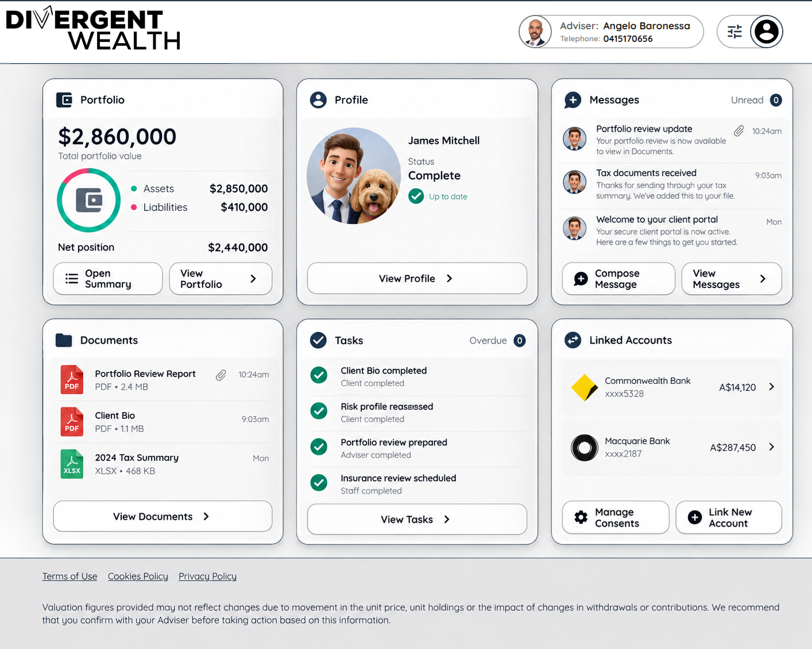This screenshot has height=649, width=812.
Task: Click the Link New Account button
Action: click(729, 518)
